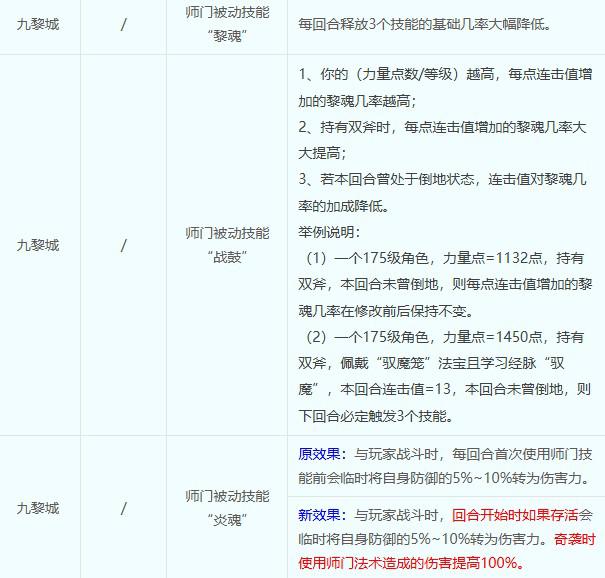Click line '临时将自身防御的5%~10%转为伤害力' in 新效果
The image size is (605, 578).
pos(419,539)
